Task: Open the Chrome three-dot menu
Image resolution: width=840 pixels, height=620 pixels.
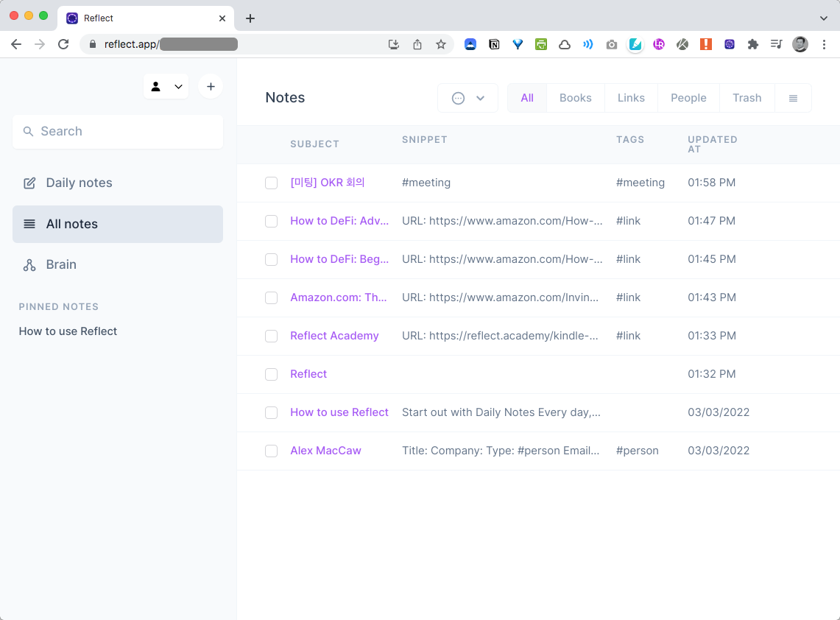Action: pos(824,44)
